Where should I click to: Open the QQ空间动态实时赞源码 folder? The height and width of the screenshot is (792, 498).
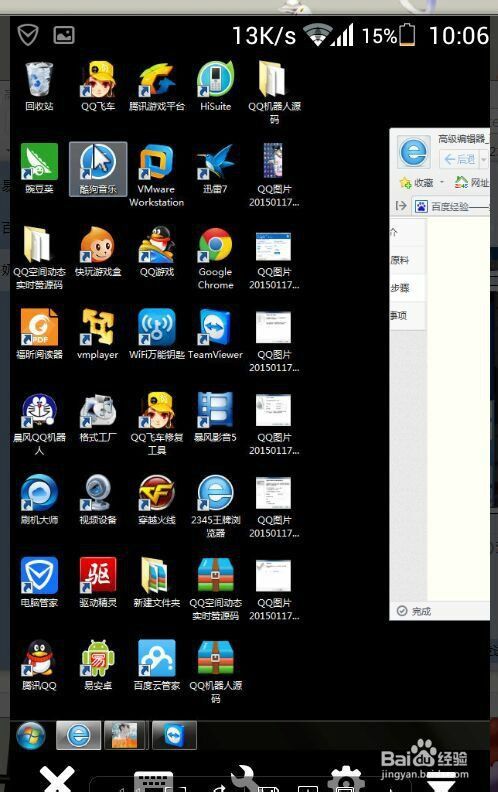point(39,258)
